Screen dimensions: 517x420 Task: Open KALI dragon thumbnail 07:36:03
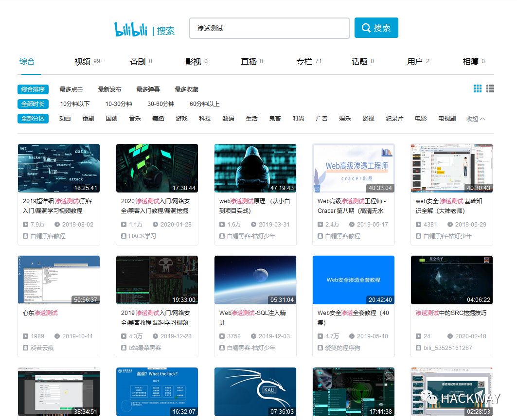click(x=255, y=392)
